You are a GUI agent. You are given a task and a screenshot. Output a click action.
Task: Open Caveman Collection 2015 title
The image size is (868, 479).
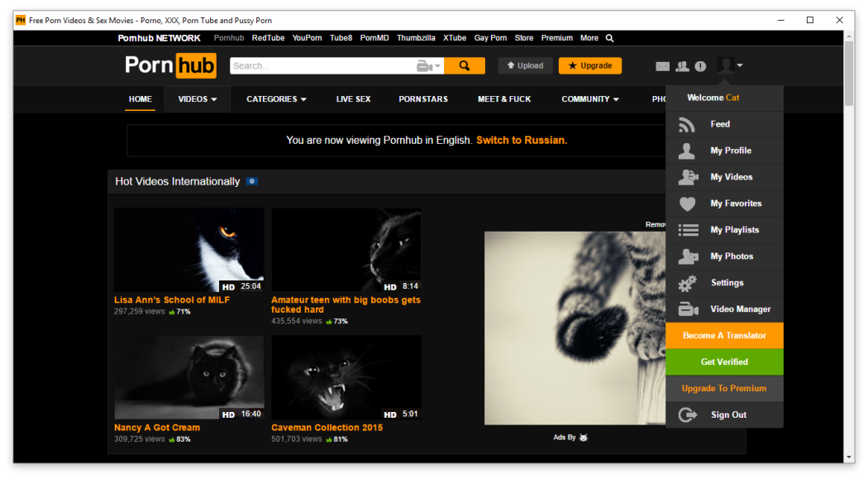coord(327,428)
